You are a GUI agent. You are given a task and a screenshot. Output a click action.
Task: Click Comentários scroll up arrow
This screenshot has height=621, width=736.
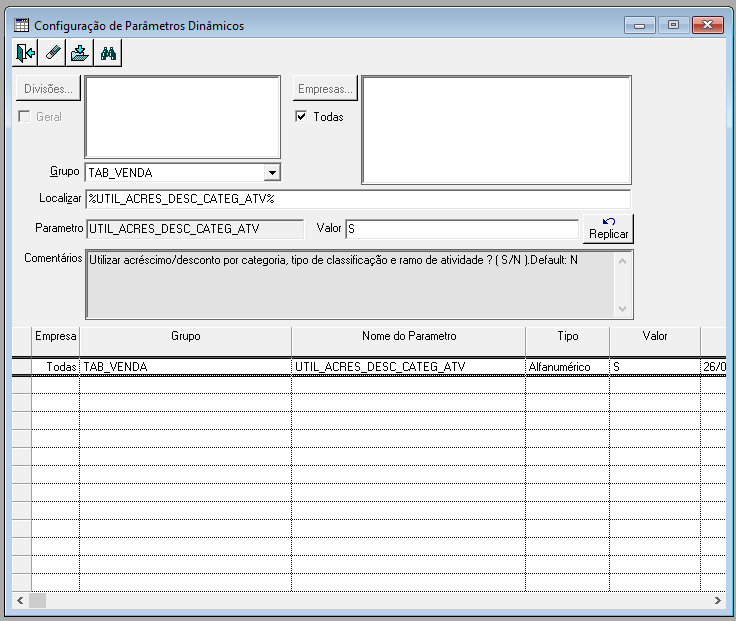click(x=623, y=261)
